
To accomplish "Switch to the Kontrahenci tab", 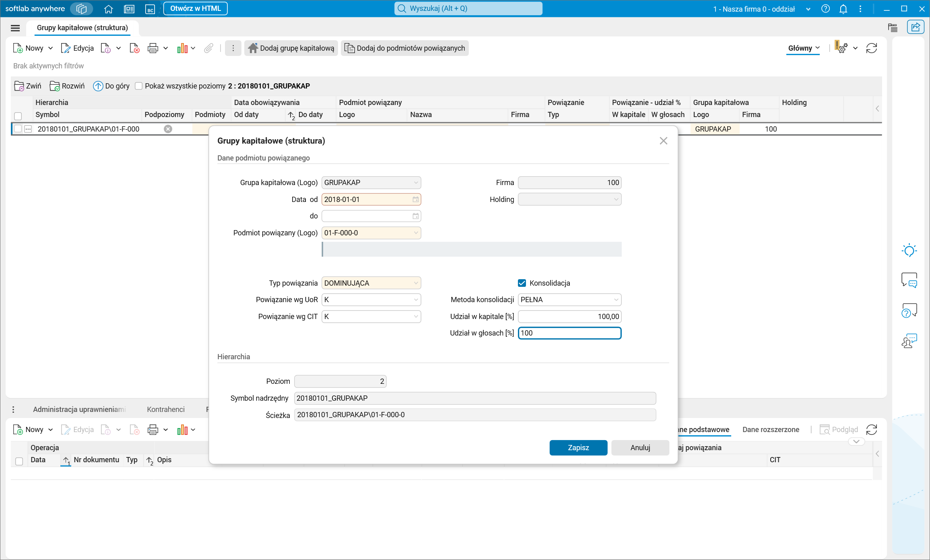I will coord(165,409).
